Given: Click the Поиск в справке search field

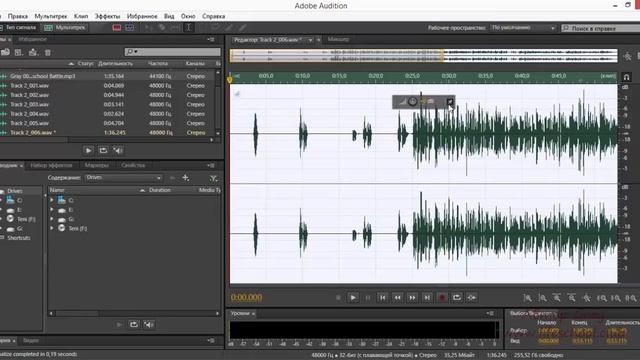Looking at the screenshot, I should 600,28.
